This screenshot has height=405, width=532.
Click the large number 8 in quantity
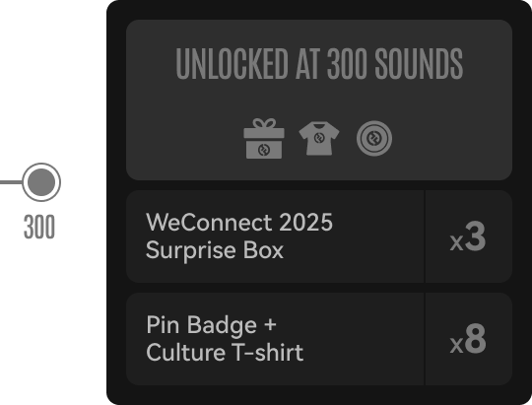coord(475,339)
